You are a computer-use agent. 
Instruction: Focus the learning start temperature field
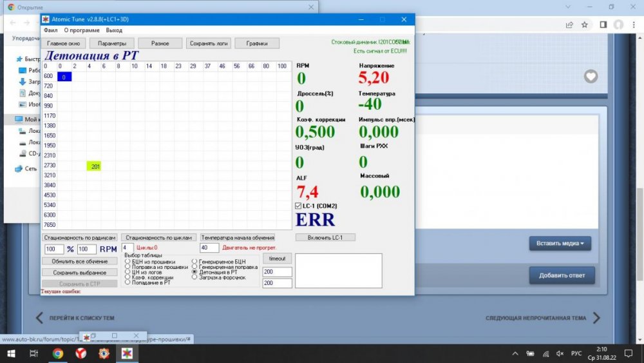click(209, 248)
